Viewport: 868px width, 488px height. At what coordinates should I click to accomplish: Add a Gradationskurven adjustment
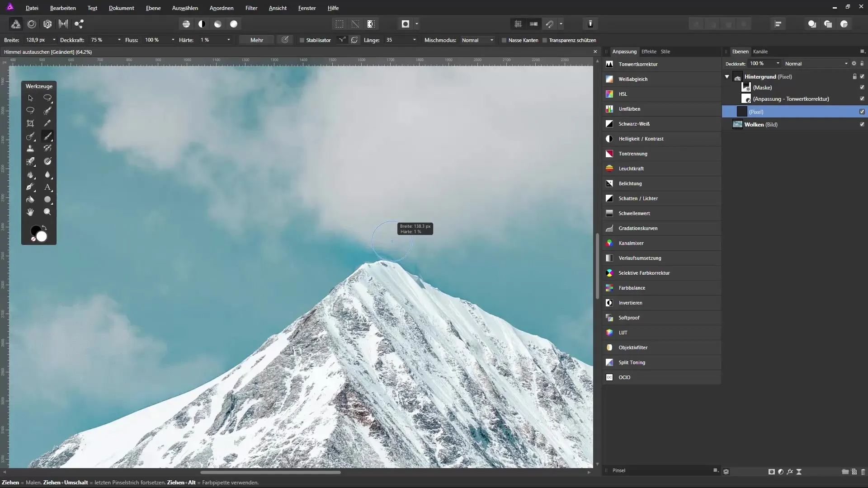click(661, 228)
